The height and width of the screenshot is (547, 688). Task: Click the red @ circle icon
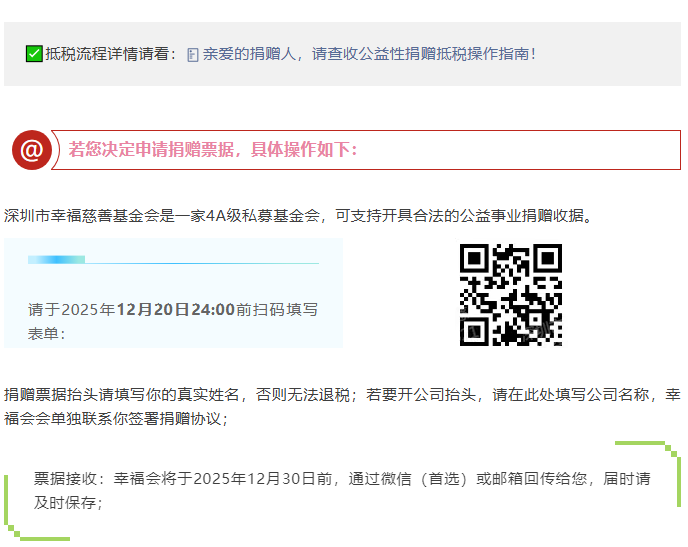pos(31,150)
